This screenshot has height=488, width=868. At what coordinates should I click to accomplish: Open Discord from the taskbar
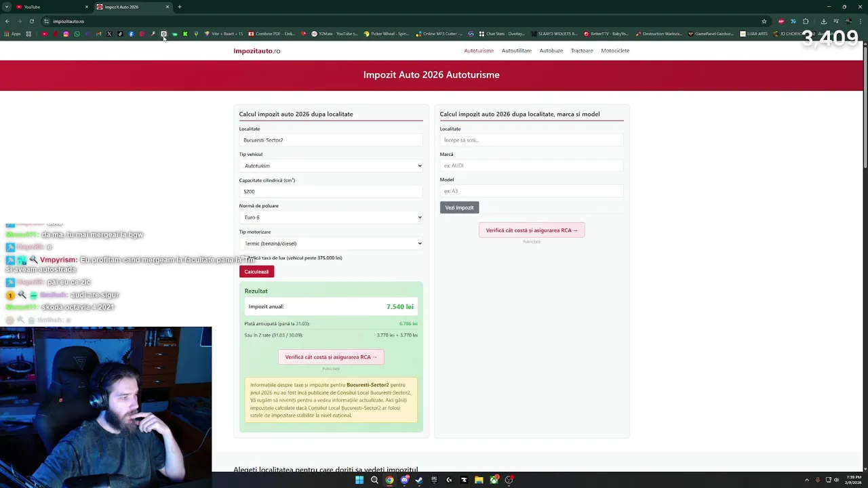click(404, 480)
